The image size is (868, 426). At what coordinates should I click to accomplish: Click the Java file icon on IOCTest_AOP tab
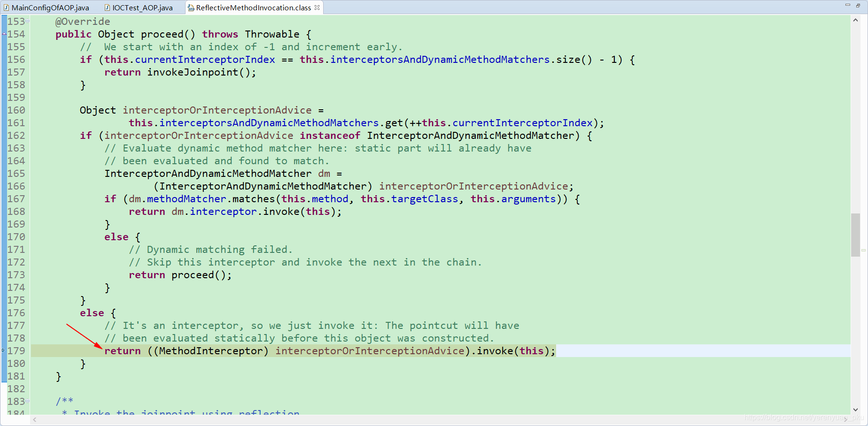coord(107,8)
